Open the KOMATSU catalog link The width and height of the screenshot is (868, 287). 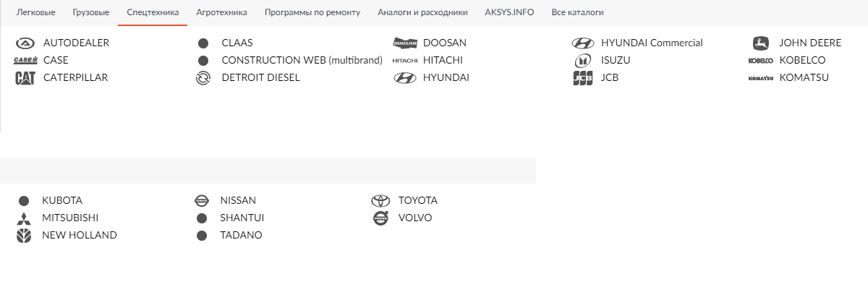[804, 77]
